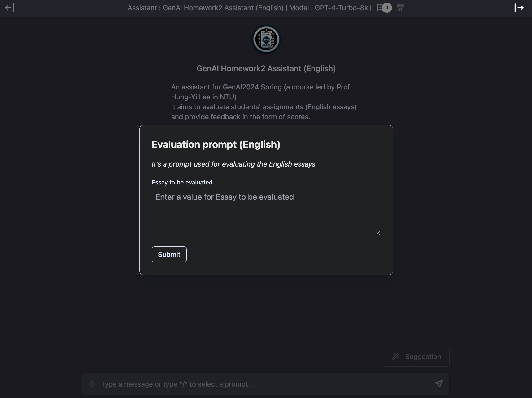Image resolution: width=532 pixels, height=398 pixels.
Task: Send the message with the paper plane icon
Action: [x=438, y=384]
